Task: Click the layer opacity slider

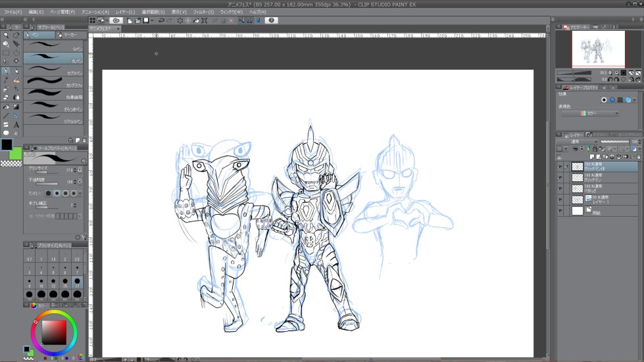Action: (x=614, y=142)
